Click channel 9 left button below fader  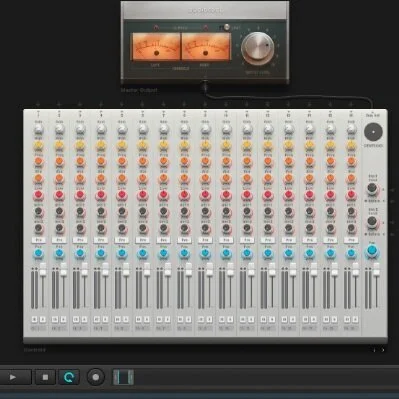pyautogui.click(x=201, y=319)
